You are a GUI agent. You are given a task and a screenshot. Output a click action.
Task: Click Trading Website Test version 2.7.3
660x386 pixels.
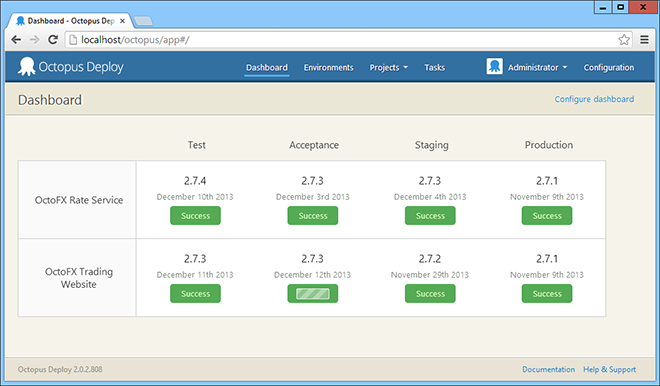pos(195,258)
